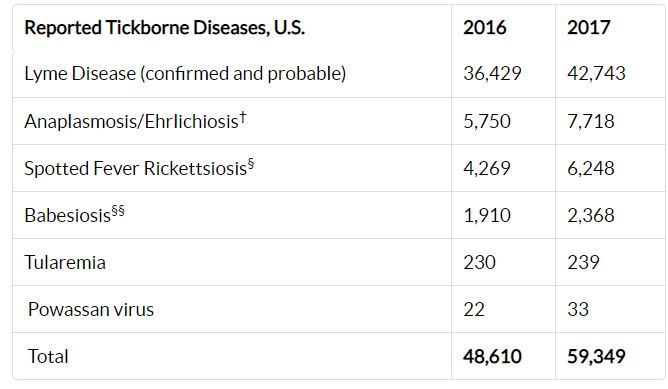The height and width of the screenshot is (389, 668).
Task: Click the Anaplasmosis 2017 value 7,718
Action: (590, 121)
